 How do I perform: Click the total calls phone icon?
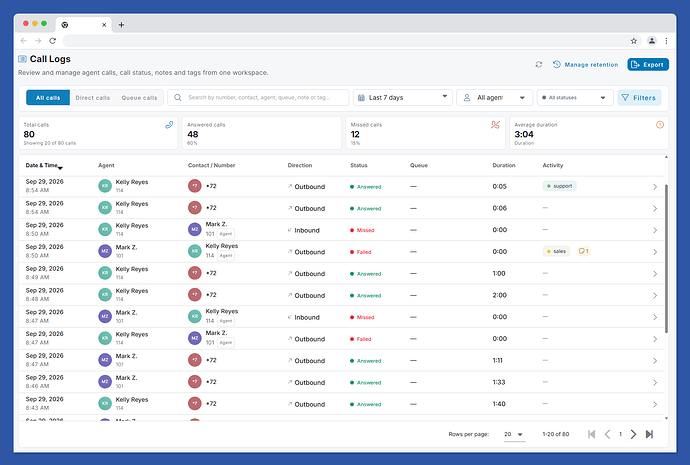(x=169, y=125)
